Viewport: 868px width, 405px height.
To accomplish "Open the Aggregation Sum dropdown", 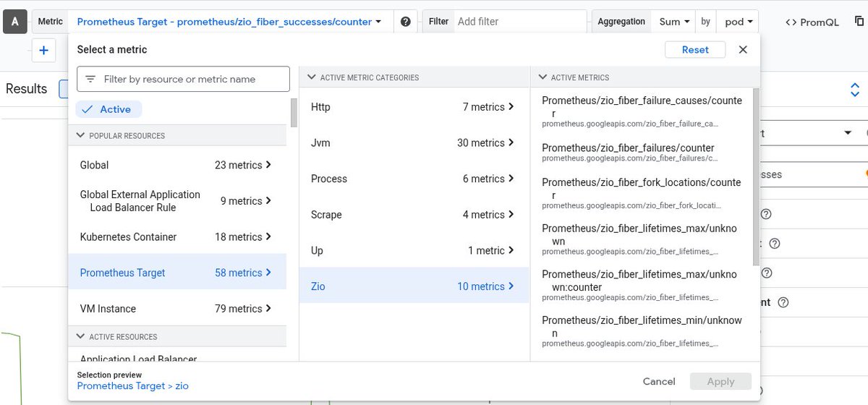I will pyautogui.click(x=673, y=22).
